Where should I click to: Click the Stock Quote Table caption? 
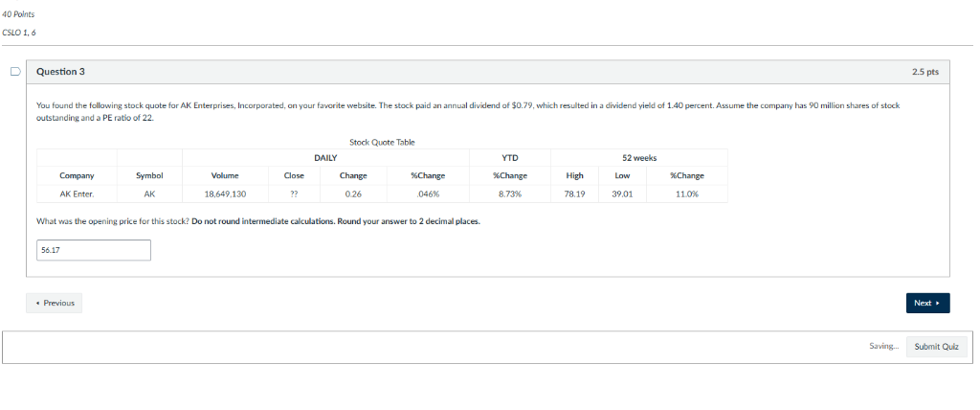(382, 142)
